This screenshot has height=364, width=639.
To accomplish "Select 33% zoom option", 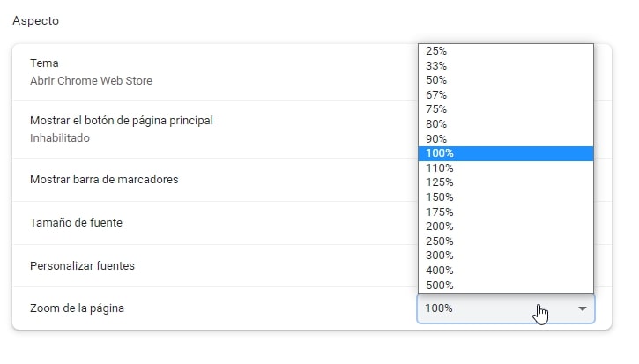I will tap(506, 65).
